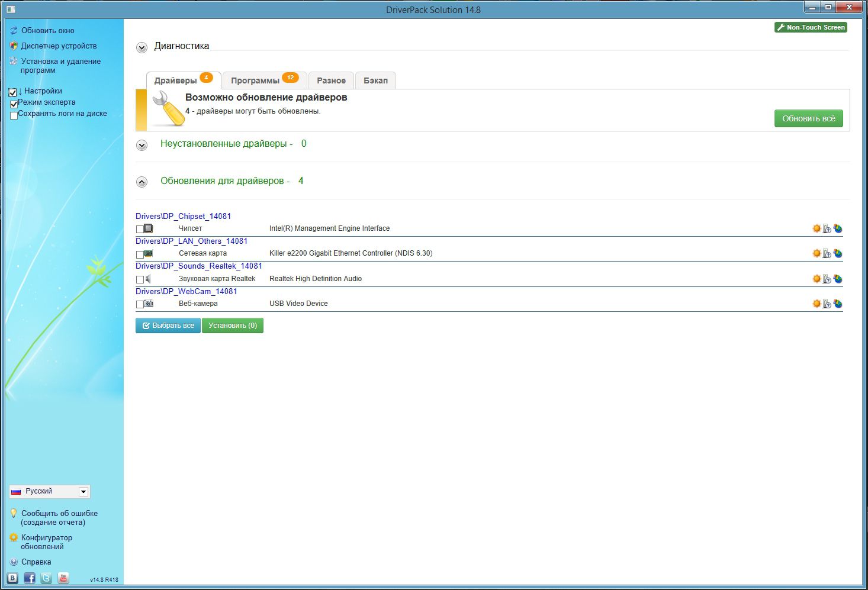Screen dimensions: 868x590
Task: Tick the checkbox for Intel Management Engine Interface
Action: coord(140,229)
